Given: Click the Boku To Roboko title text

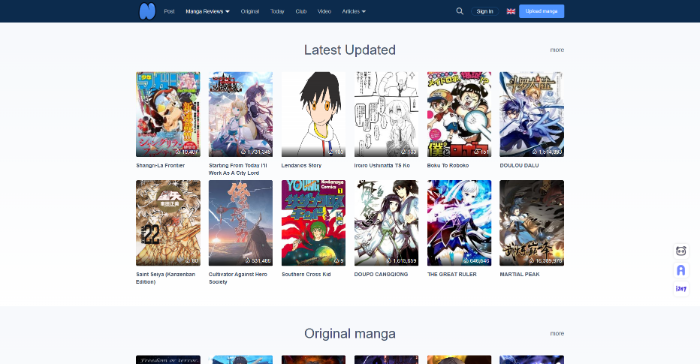Looking at the screenshot, I should click(448, 165).
